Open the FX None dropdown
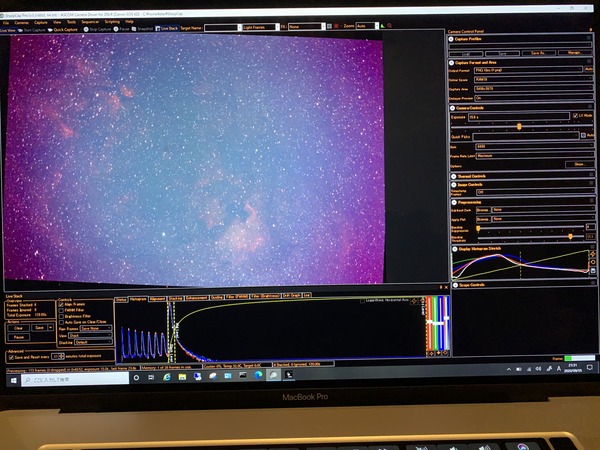The height and width of the screenshot is (450, 600). coord(307,27)
